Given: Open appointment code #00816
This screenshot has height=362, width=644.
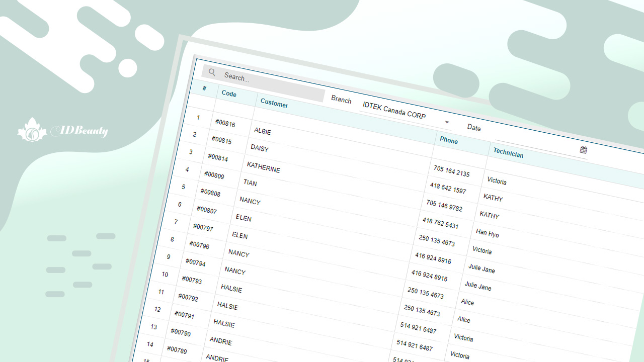Looking at the screenshot, I should pos(225,124).
